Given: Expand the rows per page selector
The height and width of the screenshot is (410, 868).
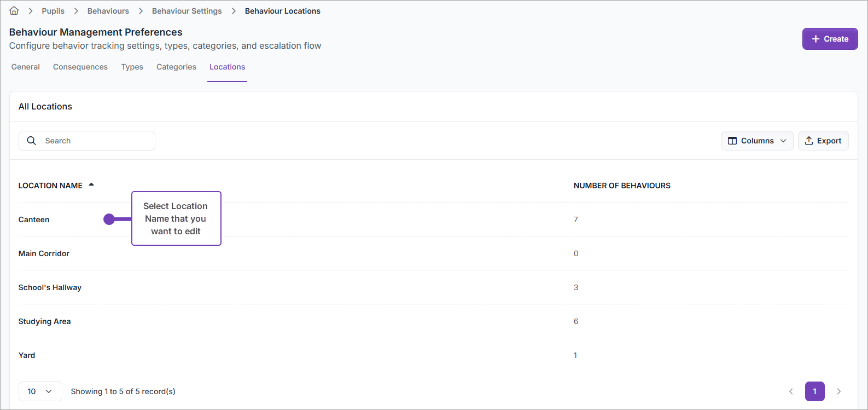Looking at the screenshot, I should coord(40,391).
